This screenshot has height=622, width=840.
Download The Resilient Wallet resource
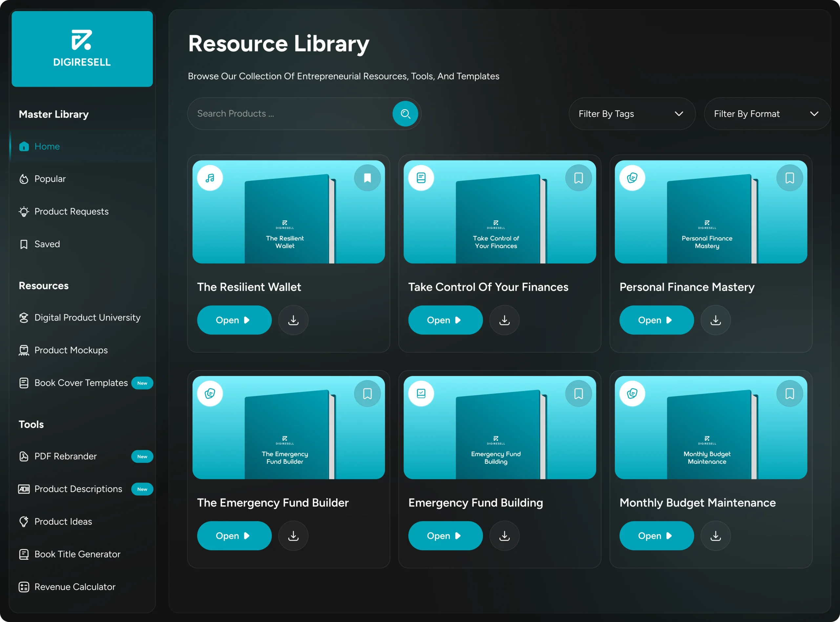[293, 320]
